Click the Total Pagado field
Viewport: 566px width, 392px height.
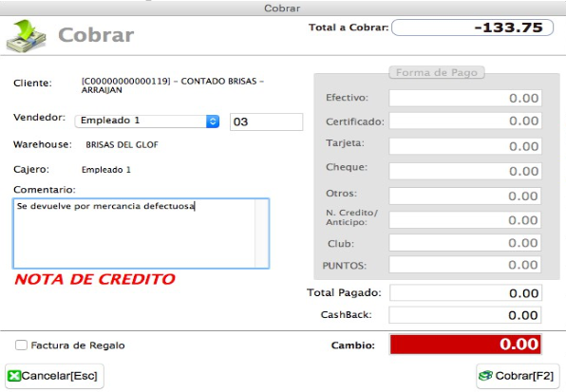pos(465,293)
